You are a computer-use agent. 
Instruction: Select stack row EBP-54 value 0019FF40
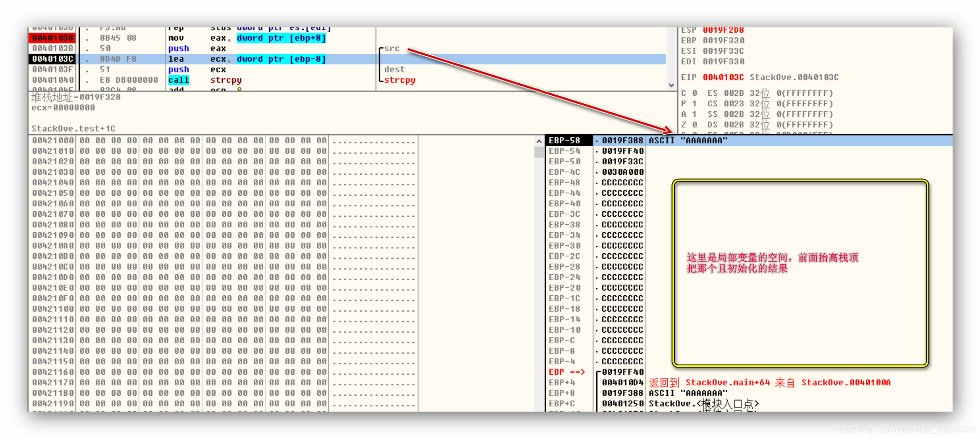(x=622, y=151)
